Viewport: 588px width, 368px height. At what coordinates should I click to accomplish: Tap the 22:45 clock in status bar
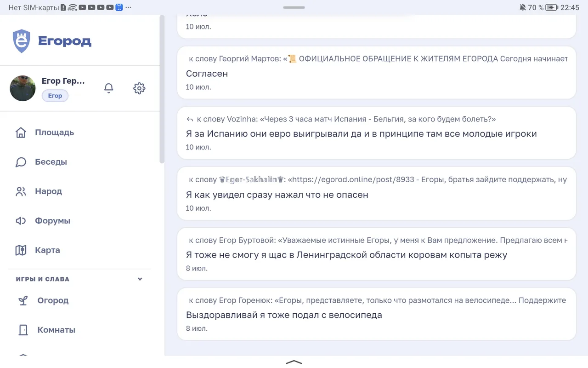[570, 7]
